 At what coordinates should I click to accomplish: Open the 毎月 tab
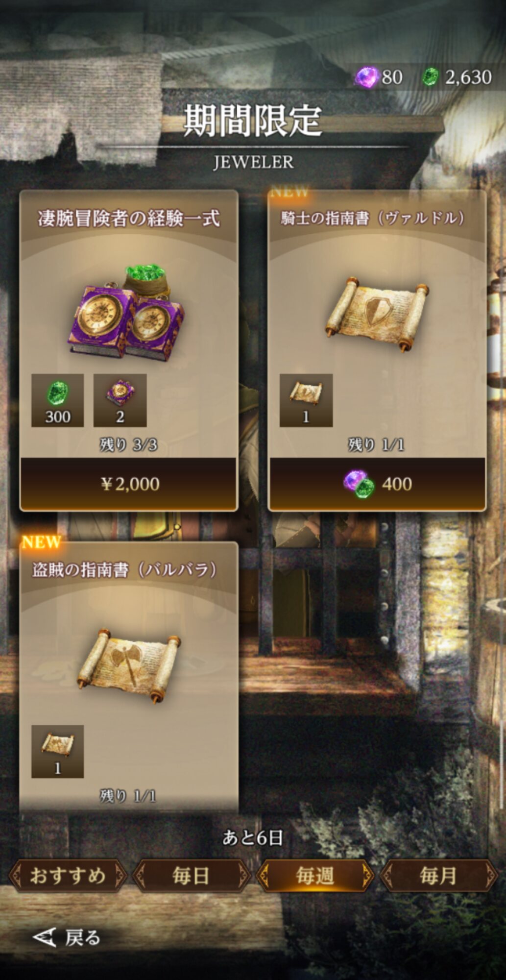tap(438, 875)
